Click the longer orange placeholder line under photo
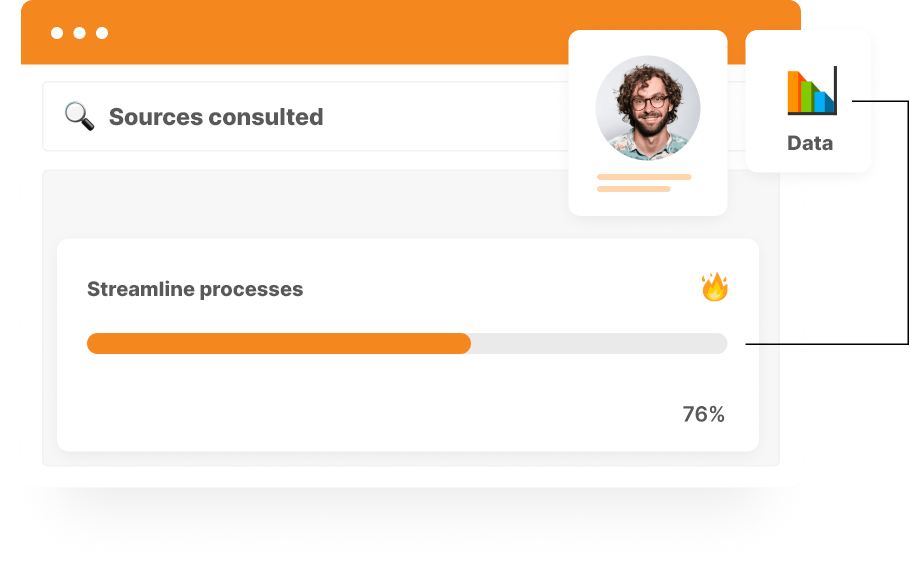The image size is (910, 569). (644, 177)
